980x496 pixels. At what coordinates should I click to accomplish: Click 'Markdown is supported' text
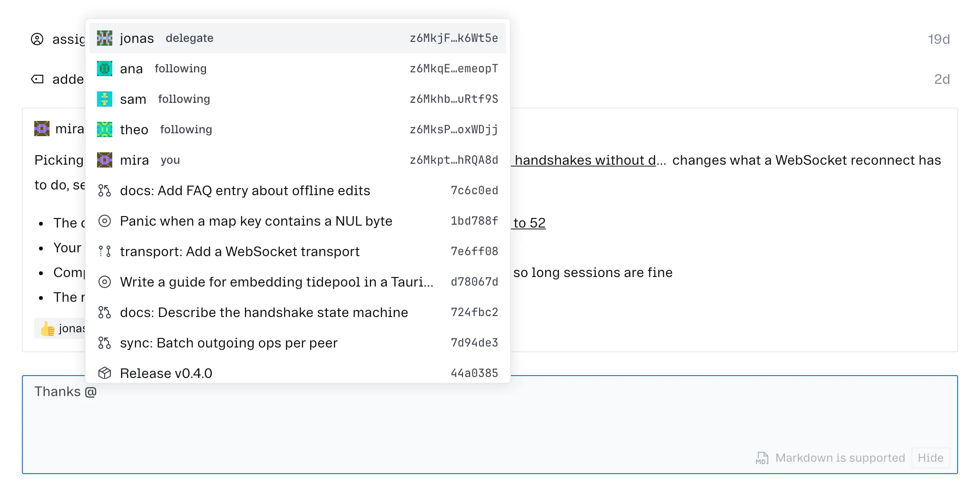[x=840, y=458]
